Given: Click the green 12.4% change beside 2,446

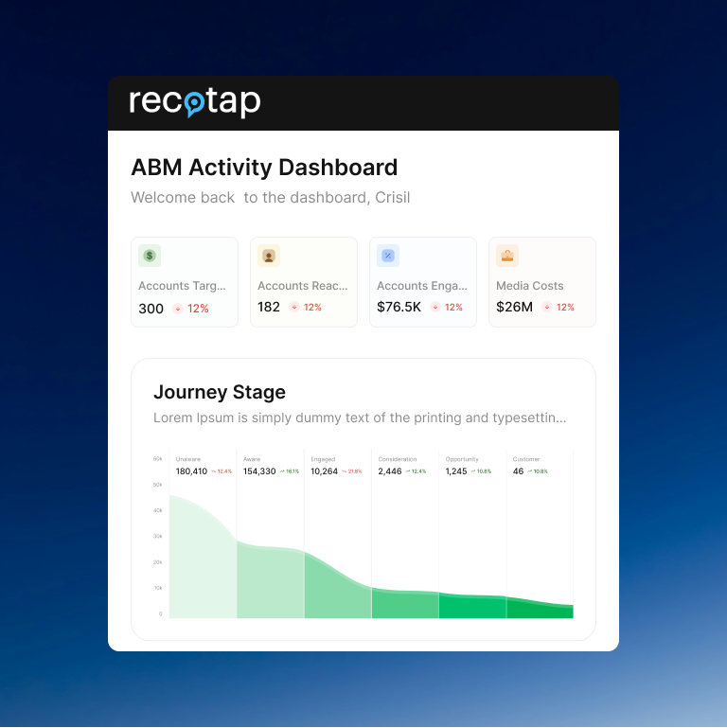Looking at the screenshot, I should point(416,471).
